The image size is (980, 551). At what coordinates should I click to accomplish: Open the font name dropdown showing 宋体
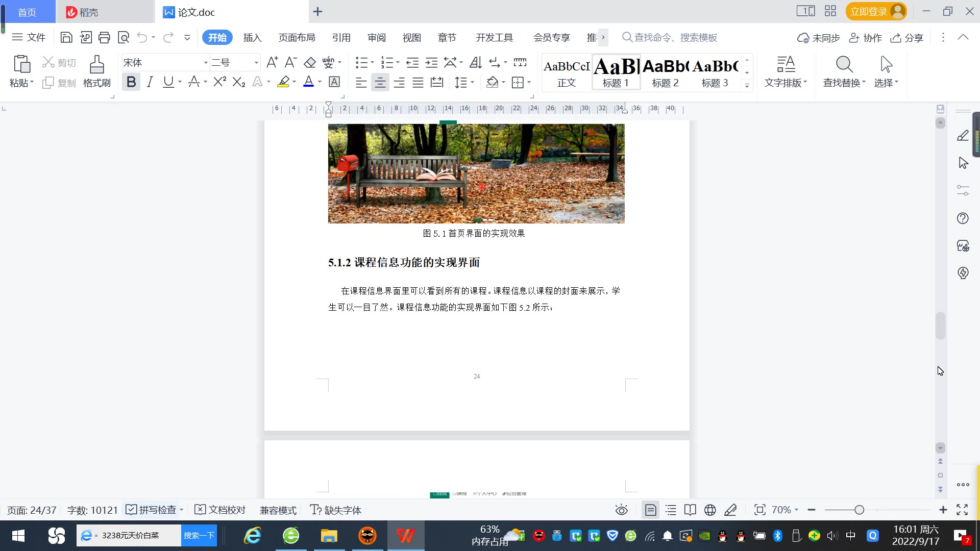[206, 63]
